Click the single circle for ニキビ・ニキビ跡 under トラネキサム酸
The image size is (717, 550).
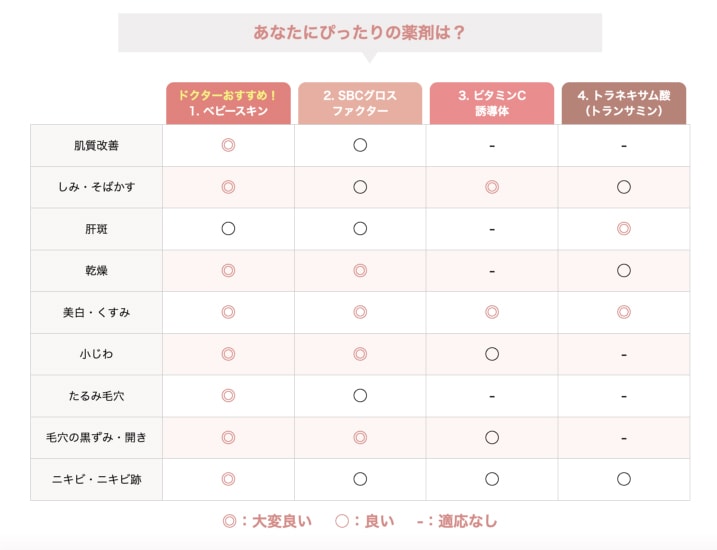pos(623,479)
